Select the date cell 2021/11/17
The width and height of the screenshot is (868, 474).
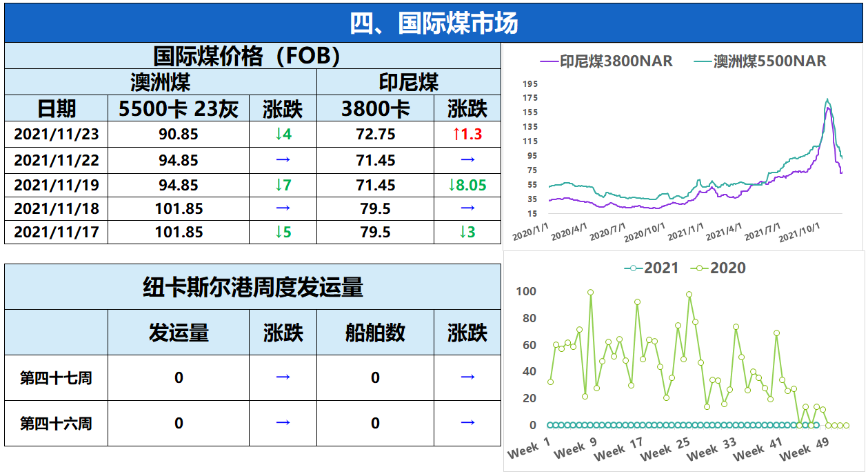pos(57,232)
